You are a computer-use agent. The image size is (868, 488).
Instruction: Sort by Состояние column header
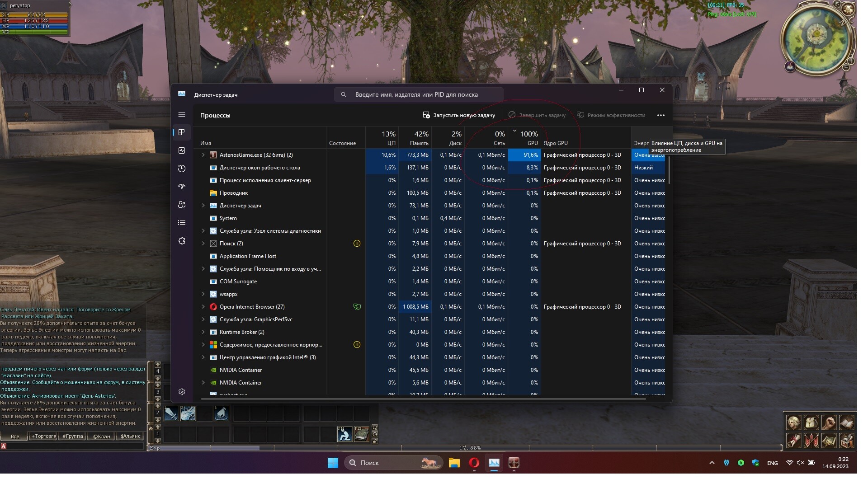(346, 138)
